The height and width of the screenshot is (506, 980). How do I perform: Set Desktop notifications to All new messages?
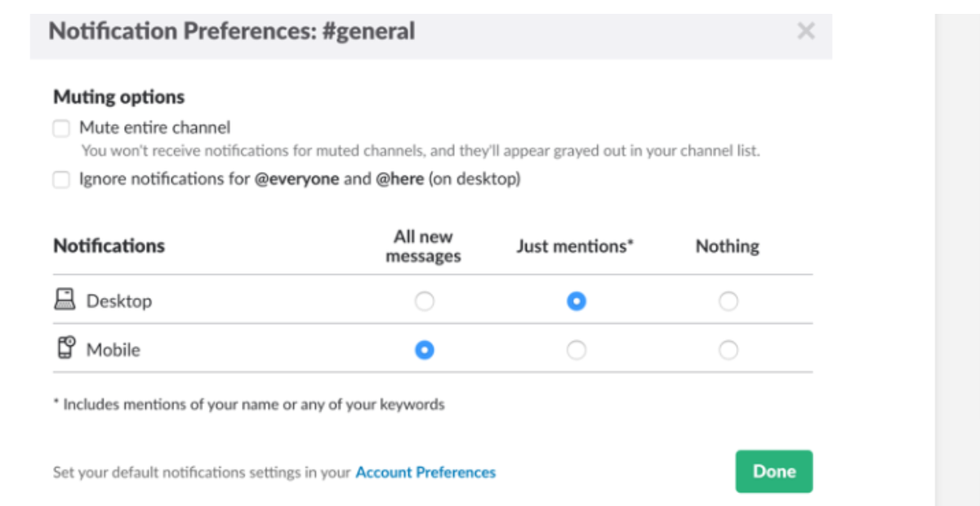[424, 300]
